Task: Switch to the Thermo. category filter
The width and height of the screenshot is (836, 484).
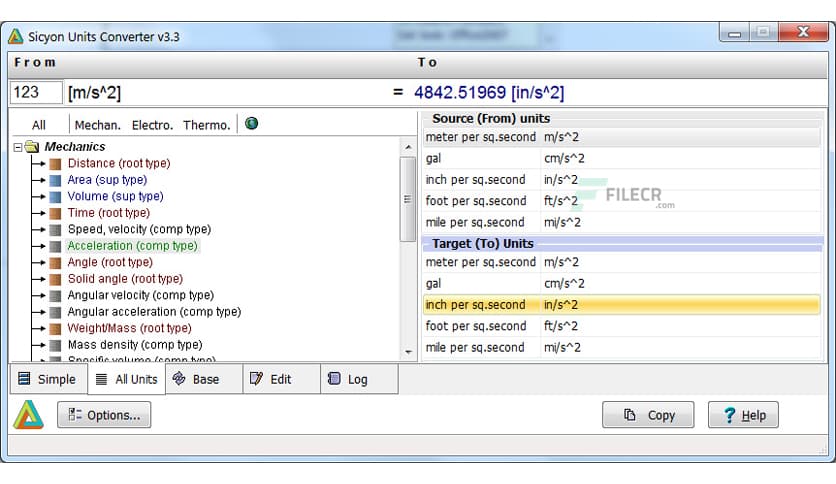Action: pos(207,125)
